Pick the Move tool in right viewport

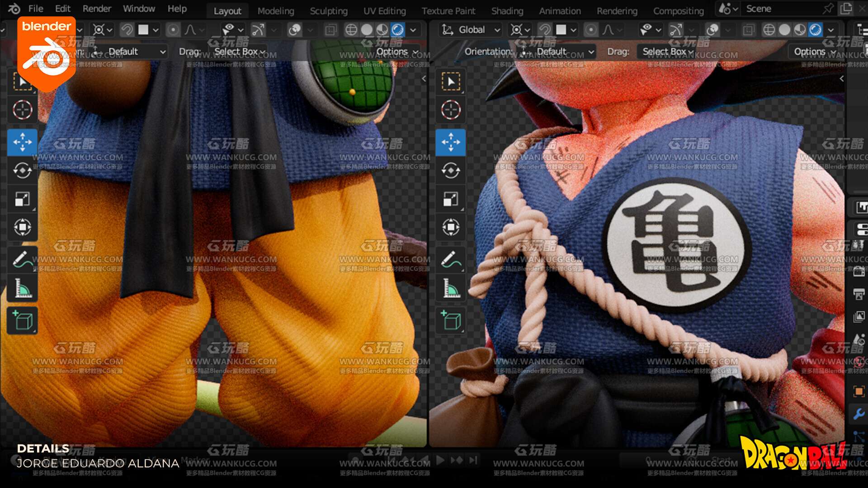(x=451, y=142)
